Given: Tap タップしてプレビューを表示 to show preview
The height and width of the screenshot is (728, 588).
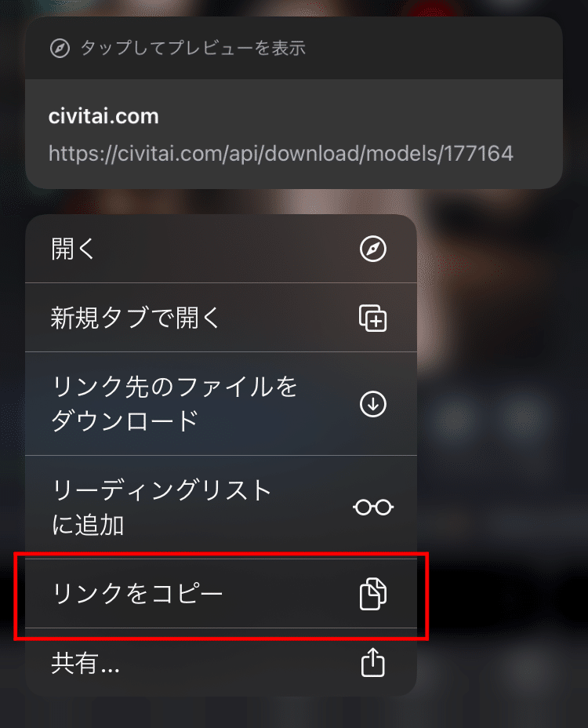Looking at the screenshot, I should (193, 49).
